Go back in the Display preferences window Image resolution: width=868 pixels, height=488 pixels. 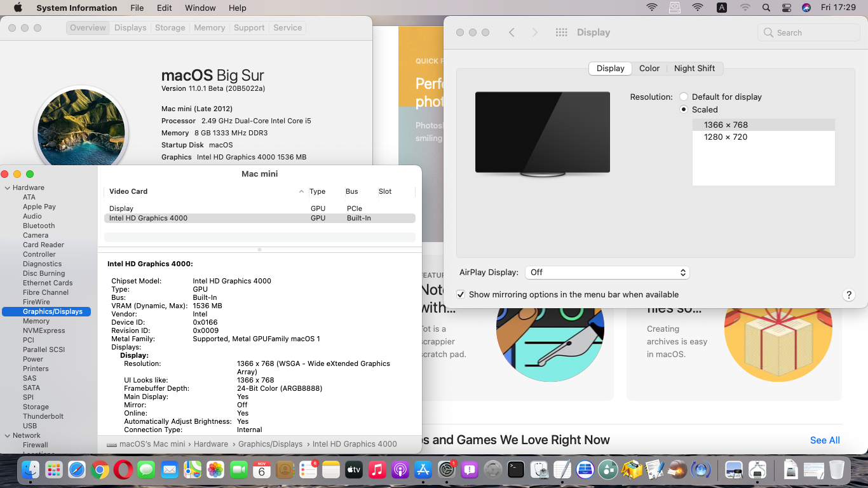tap(512, 32)
